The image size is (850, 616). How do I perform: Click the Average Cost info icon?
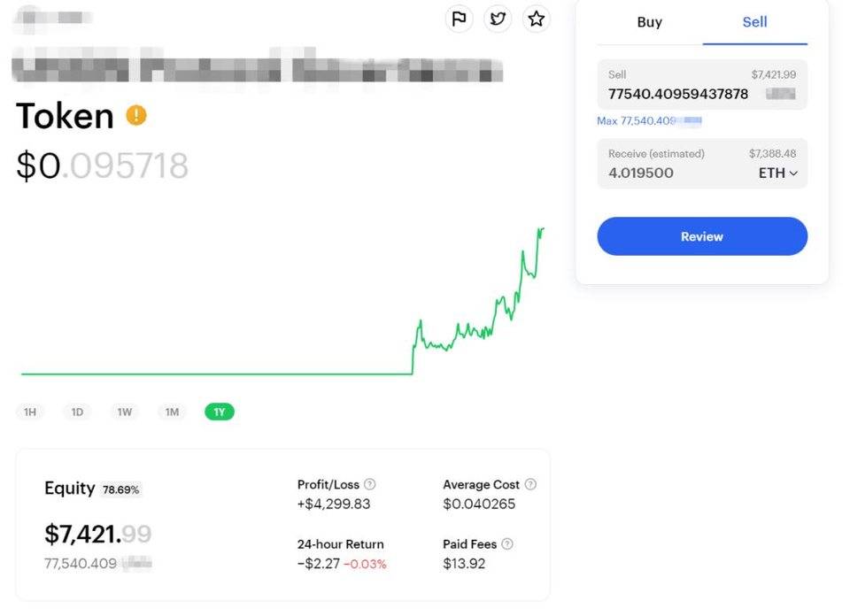pyautogui.click(x=530, y=484)
